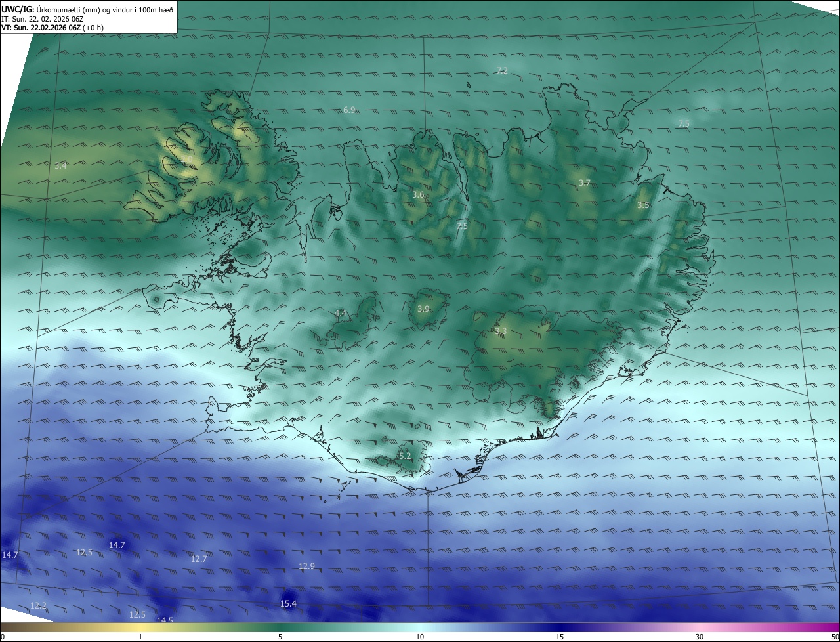Click the 30 tick on the color scale
Screen dimensions: 840x642
700,637
